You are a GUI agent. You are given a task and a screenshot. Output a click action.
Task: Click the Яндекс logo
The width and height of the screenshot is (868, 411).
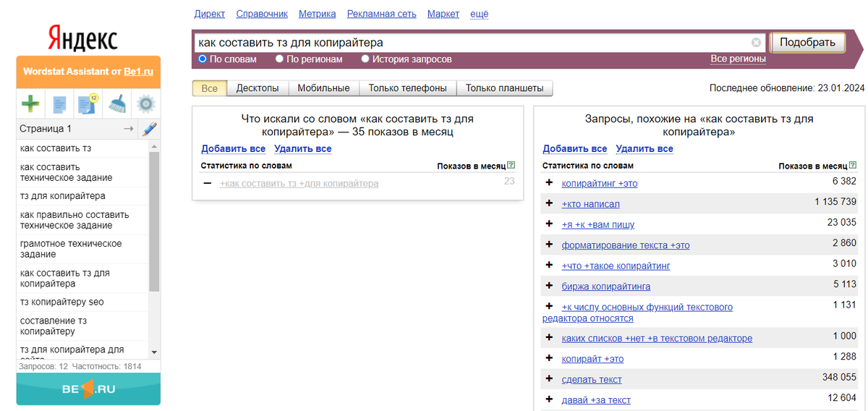click(82, 37)
